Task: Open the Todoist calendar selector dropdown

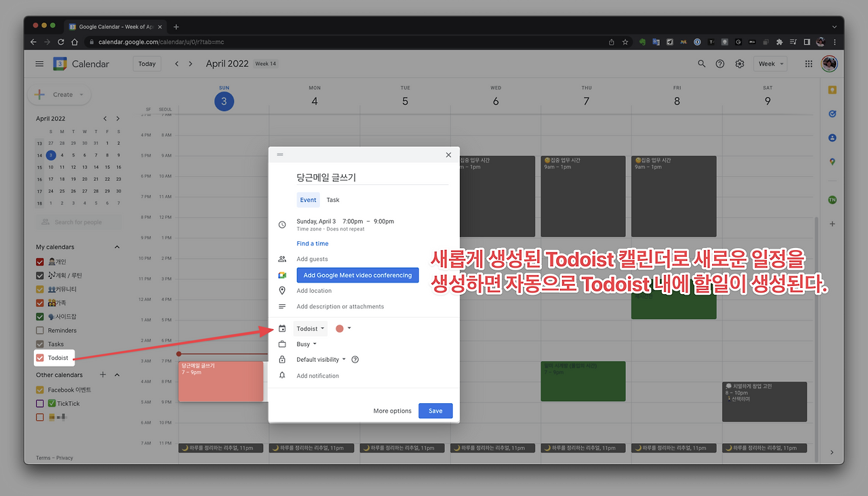Action: pos(311,329)
